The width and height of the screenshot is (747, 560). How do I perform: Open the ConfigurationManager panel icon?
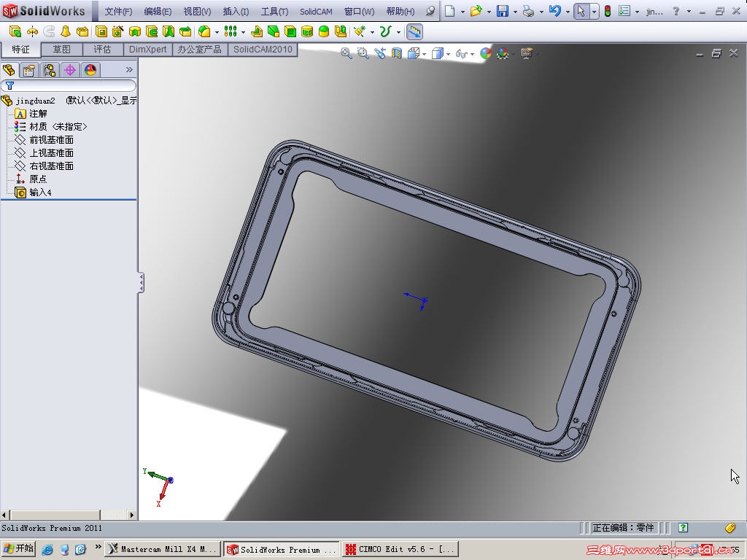coord(50,70)
